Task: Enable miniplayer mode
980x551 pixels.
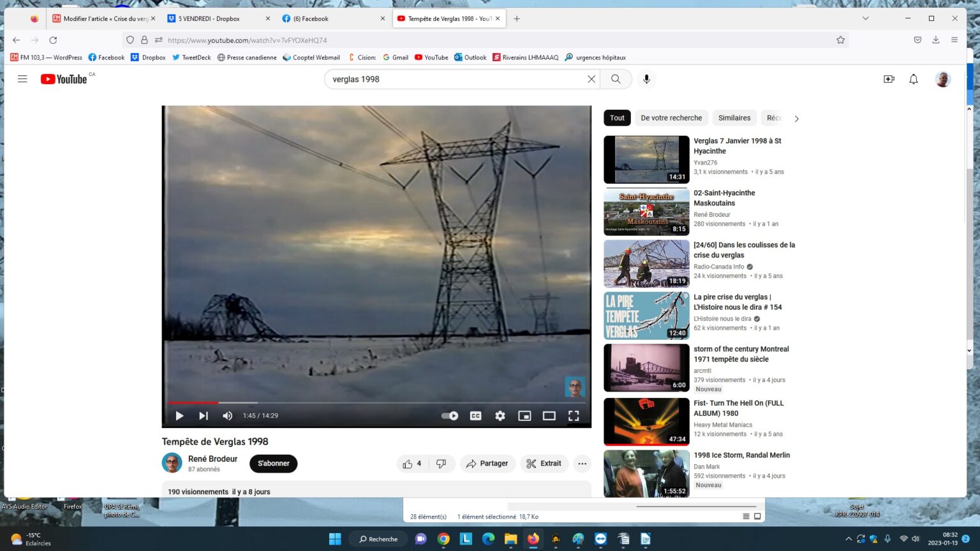Action: (524, 416)
